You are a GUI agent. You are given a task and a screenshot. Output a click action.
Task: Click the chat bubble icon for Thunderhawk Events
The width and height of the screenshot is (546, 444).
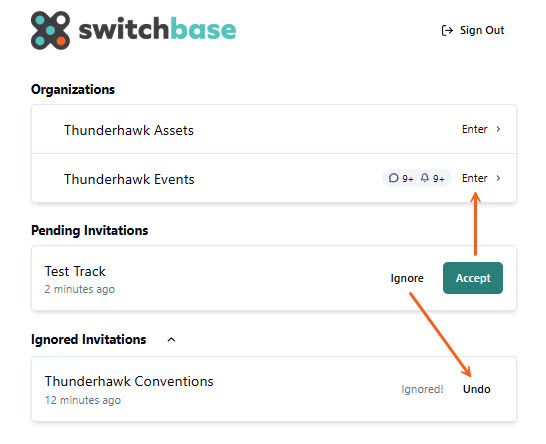pyautogui.click(x=393, y=178)
